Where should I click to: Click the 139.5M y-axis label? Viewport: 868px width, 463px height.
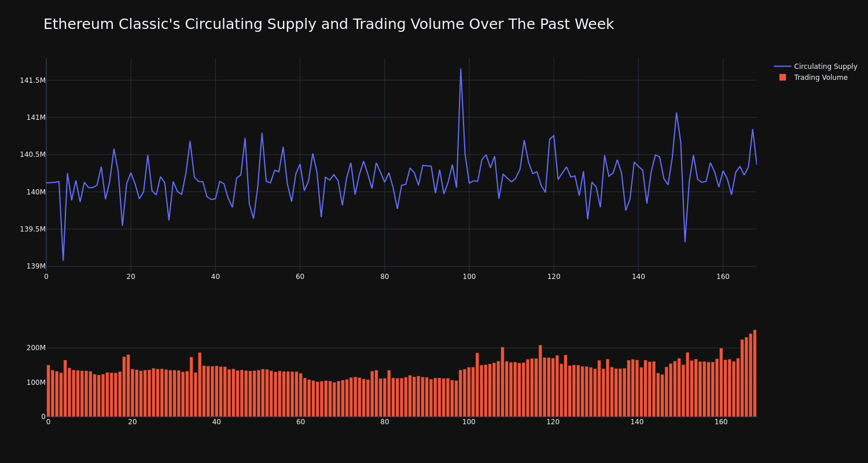32,229
